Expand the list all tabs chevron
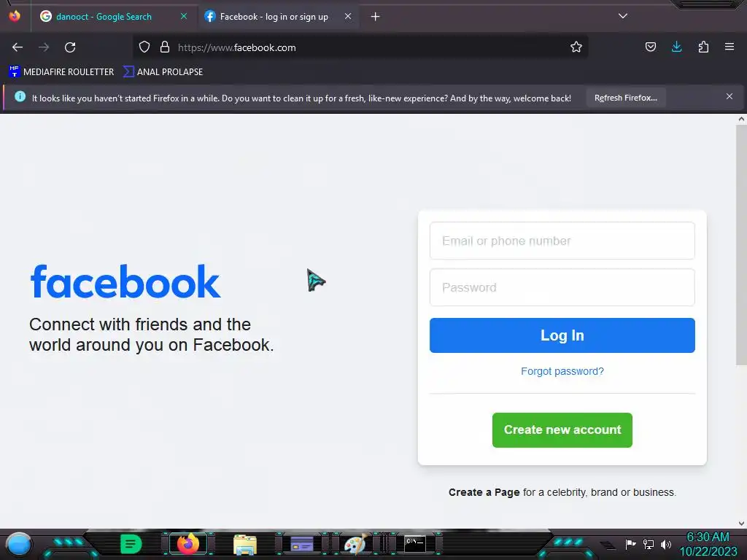This screenshot has width=747, height=560. coord(623,16)
